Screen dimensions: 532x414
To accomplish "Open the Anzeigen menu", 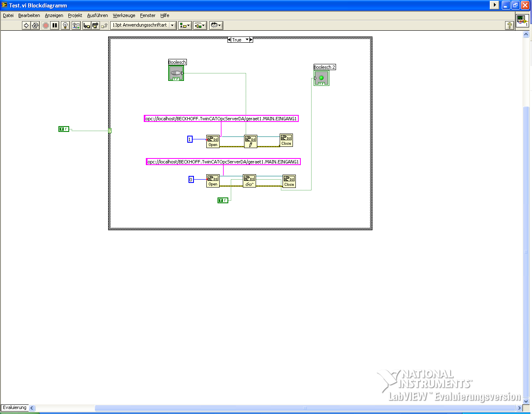I will click(54, 15).
